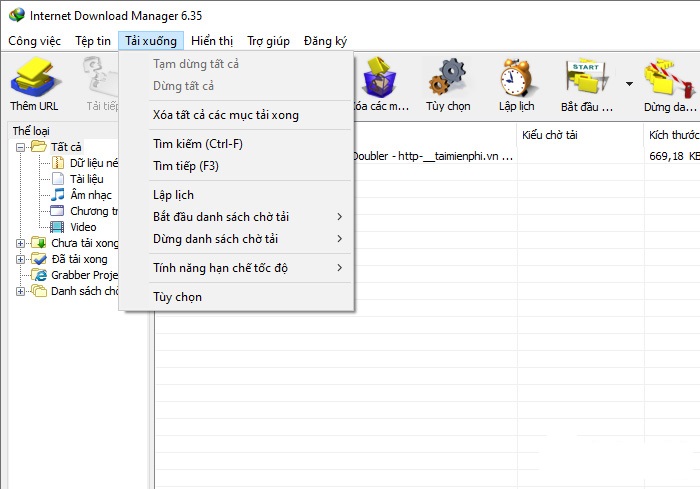Open the Hiển thị menu
The image size is (700, 489).
(x=212, y=41)
